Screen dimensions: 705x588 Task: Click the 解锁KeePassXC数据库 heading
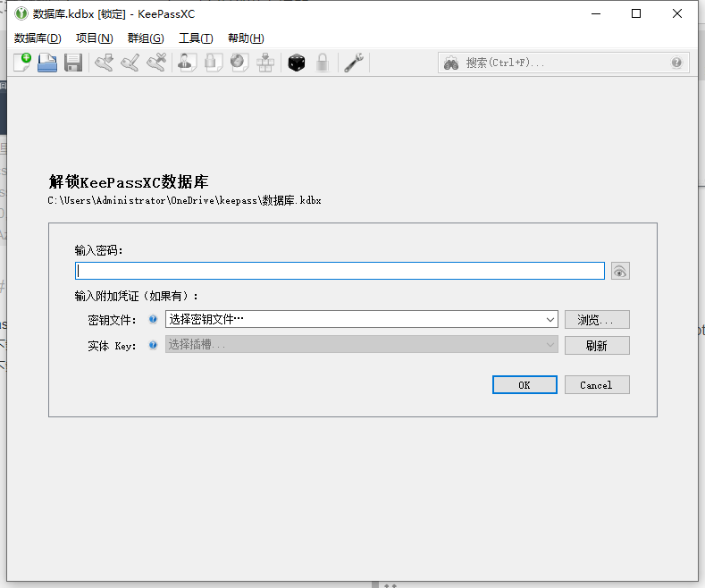[129, 182]
